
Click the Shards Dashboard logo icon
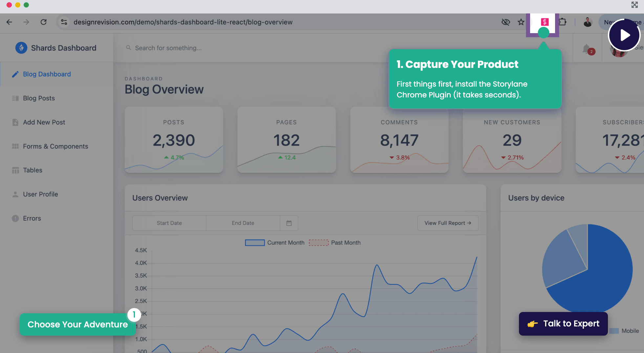pyautogui.click(x=21, y=48)
